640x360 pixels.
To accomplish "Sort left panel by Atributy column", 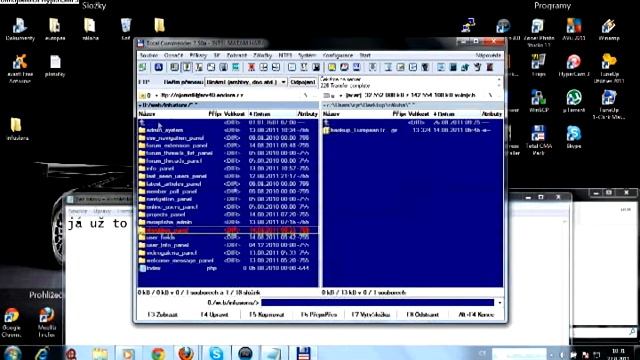I will pos(307,114).
